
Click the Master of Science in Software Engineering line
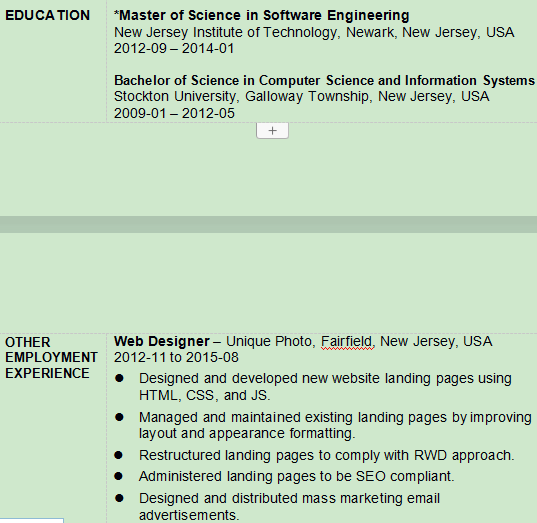click(x=262, y=15)
